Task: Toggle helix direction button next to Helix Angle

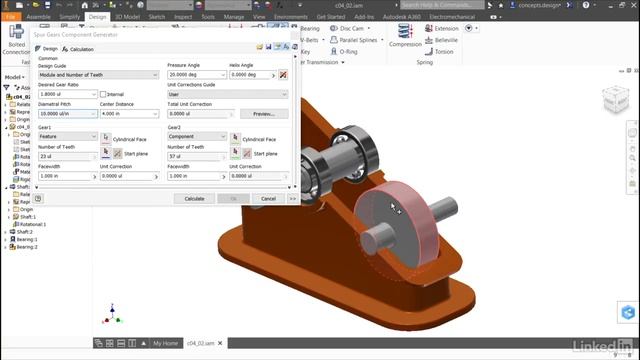Action: pyautogui.click(x=283, y=75)
